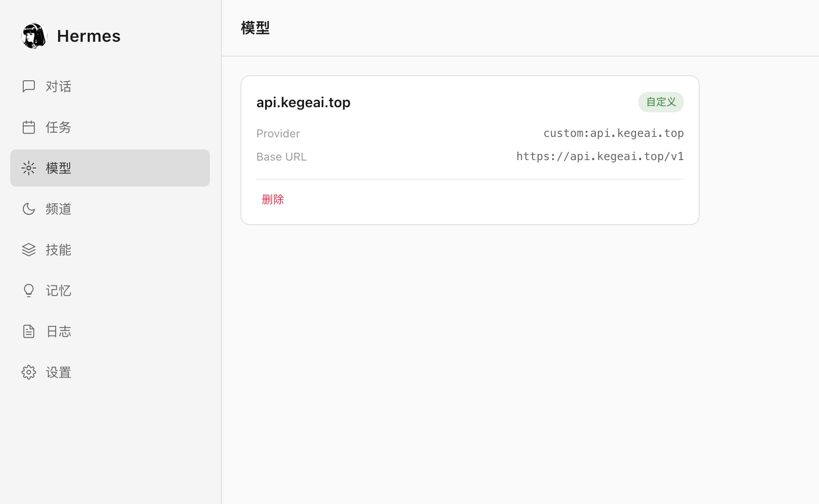The width and height of the screenshot is (819, 504).
Task: Click the api.kegeai.top card title
Action: coord(303,103)
